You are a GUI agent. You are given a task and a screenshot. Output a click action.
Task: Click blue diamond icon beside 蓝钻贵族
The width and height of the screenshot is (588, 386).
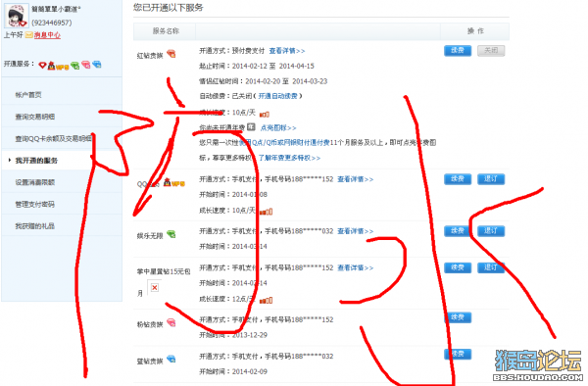(x=171, y=359)
